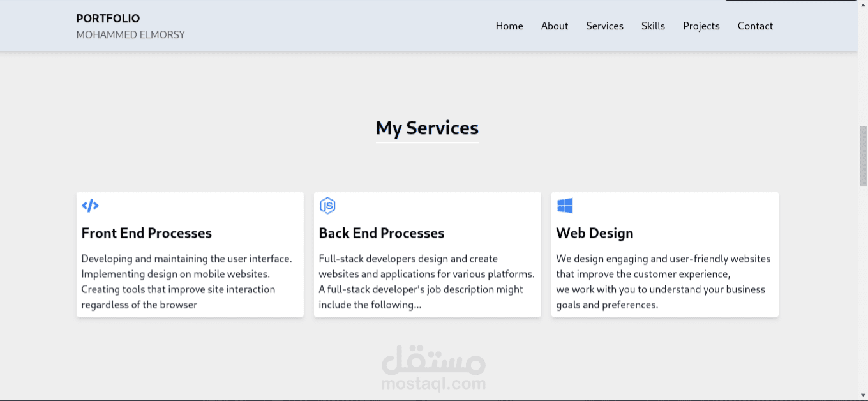Select the Web Design heading text
The image size is (868, 401).
point(594,233)
